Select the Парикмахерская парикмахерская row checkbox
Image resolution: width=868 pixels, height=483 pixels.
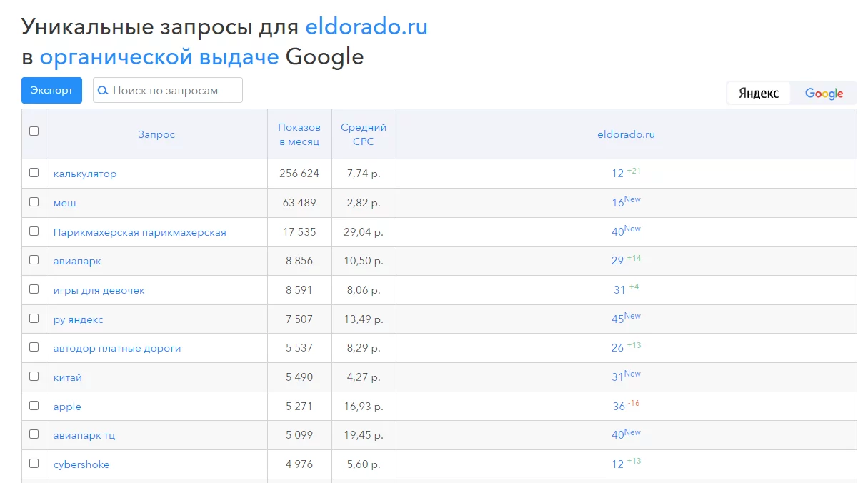tap(34, 231)
